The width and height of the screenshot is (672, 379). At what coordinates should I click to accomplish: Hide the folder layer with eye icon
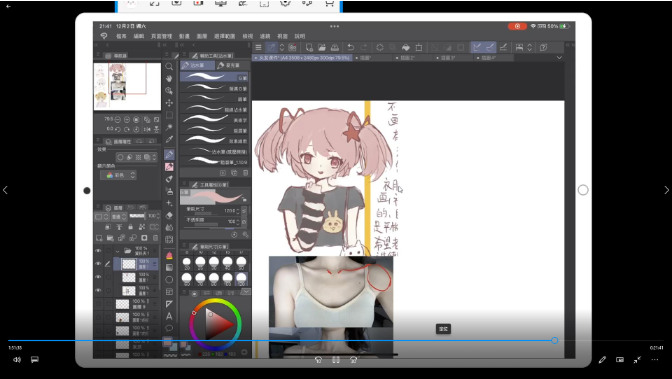point(99,250)
